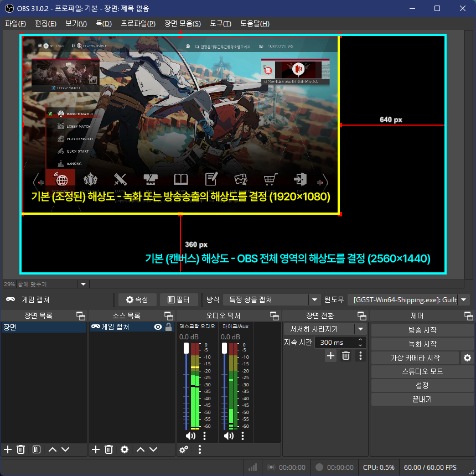
Task: Enable 스튜디오 모드
Action: 422,371
